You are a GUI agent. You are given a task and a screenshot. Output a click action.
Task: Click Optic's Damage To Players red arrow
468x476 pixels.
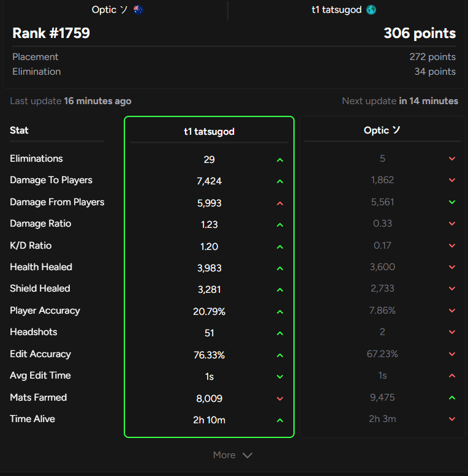(x=452, y=180)
